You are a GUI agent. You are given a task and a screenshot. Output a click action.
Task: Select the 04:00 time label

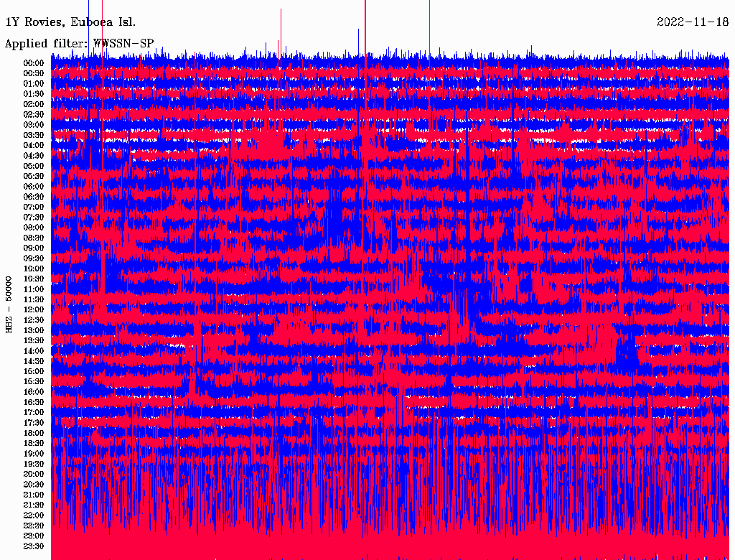(x=34, y=146)
